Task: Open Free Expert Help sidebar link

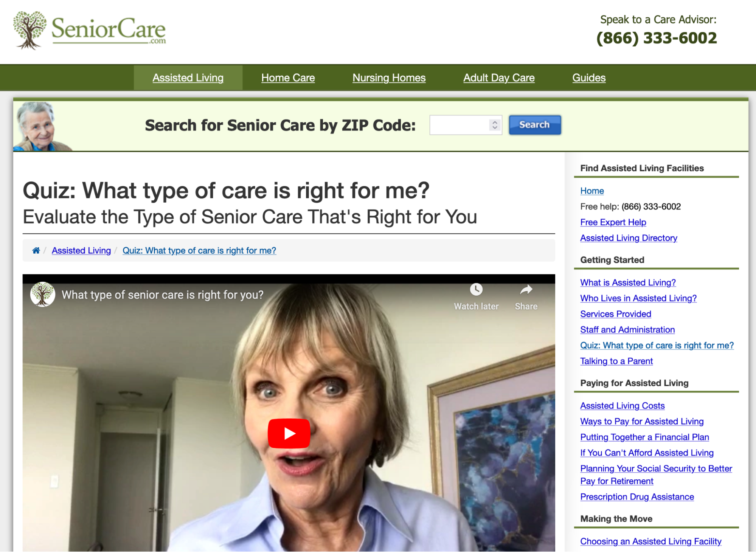Action: point(613,222)
